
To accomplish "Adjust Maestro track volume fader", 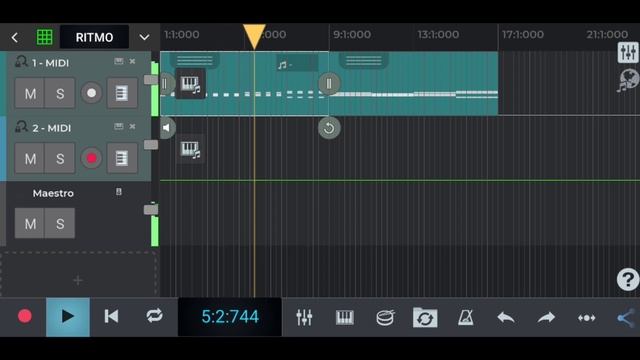I will 151,210.
